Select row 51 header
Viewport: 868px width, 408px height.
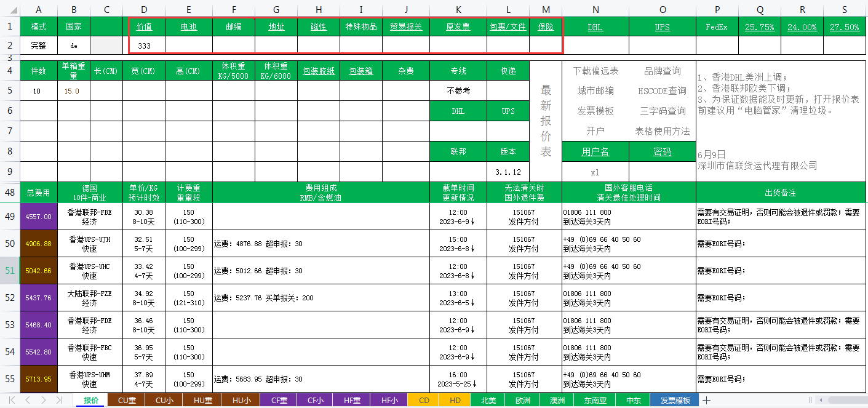(10, 270)
